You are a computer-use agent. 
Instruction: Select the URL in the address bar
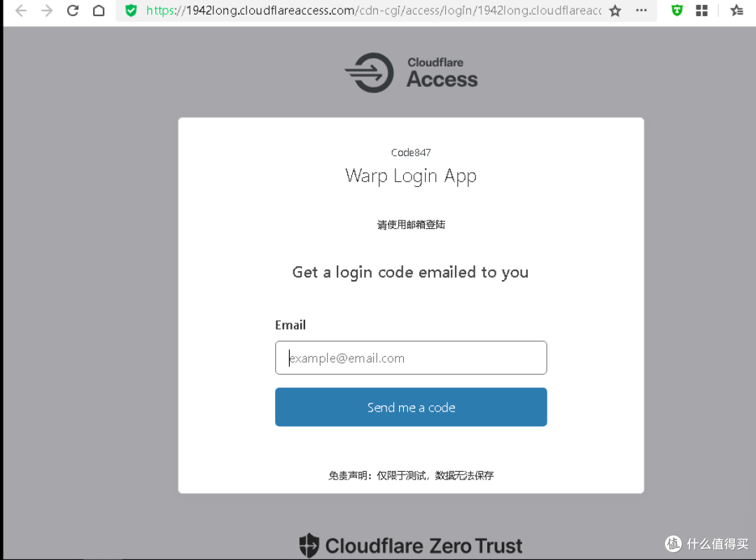pyautogui.click(x=374, y=10)
